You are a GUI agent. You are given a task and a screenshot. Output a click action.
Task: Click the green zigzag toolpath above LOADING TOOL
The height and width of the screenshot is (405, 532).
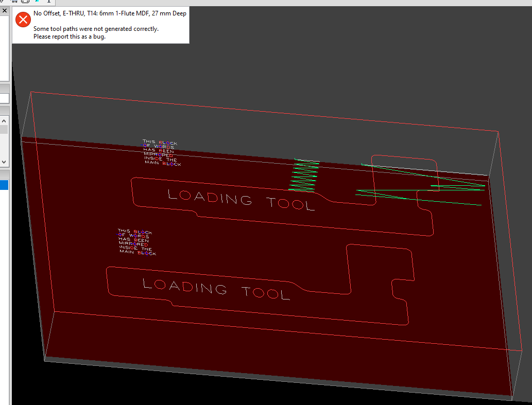[304, 175]
